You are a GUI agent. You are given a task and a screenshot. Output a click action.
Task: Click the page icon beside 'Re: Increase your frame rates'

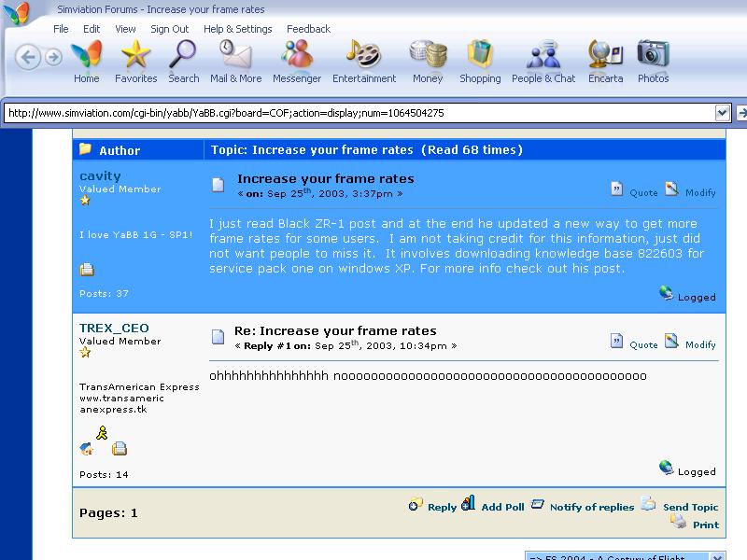[218, 337]
